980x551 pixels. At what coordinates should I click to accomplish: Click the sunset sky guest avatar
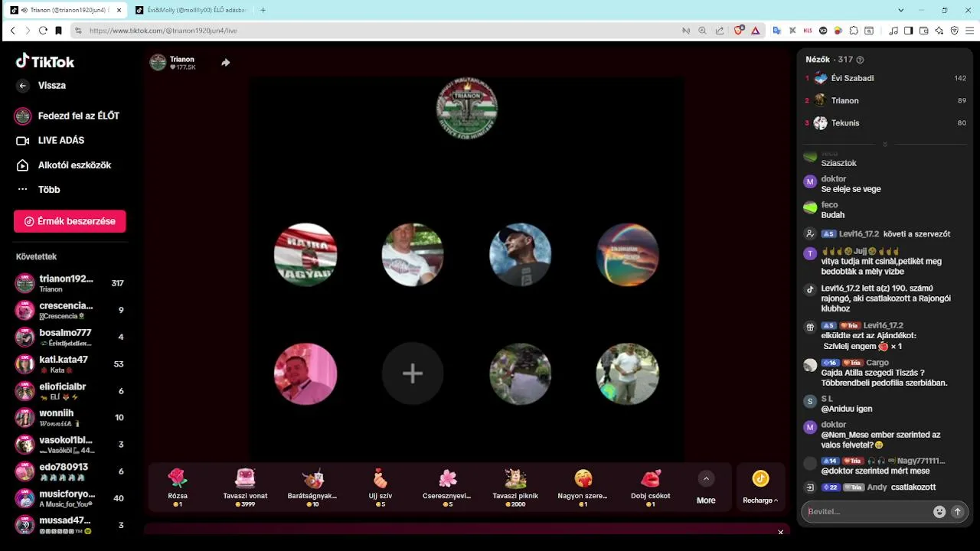pos(627,255)
